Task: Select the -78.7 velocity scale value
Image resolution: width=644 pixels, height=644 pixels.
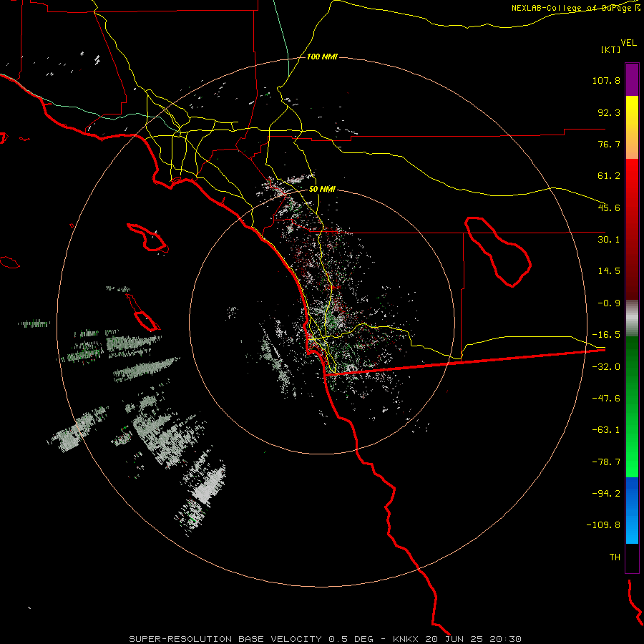Action: (606, 462)
